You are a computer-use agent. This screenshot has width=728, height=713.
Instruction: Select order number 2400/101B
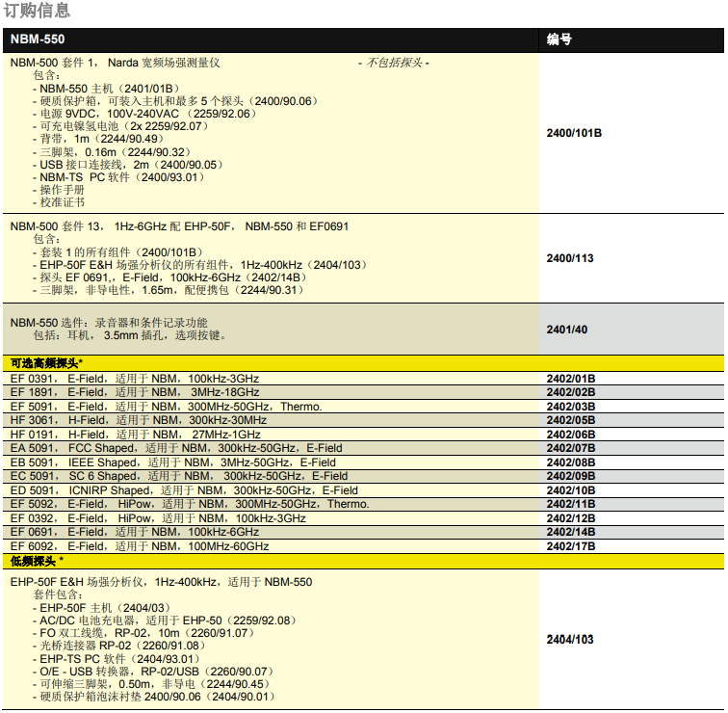[574, 132]
